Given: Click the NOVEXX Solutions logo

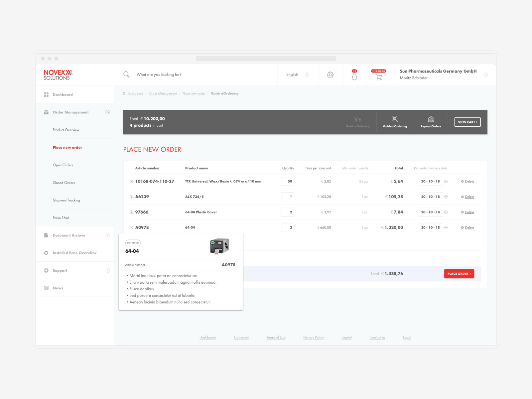Looking at the screenshot, I should tap(58, 75).
